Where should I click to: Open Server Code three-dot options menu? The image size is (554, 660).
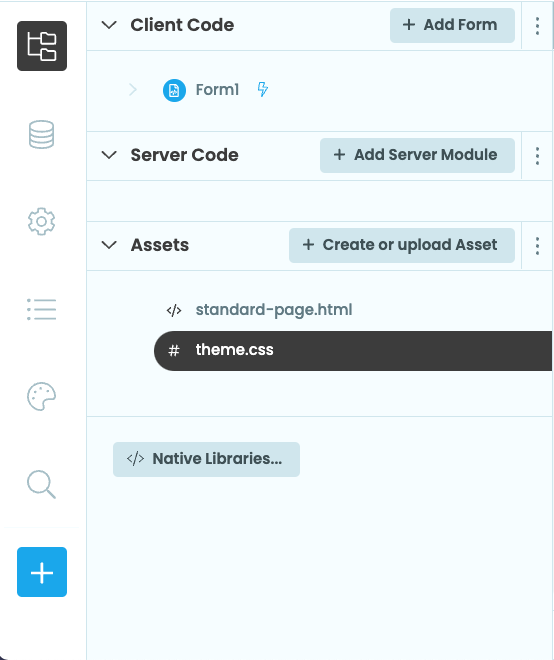537,156
